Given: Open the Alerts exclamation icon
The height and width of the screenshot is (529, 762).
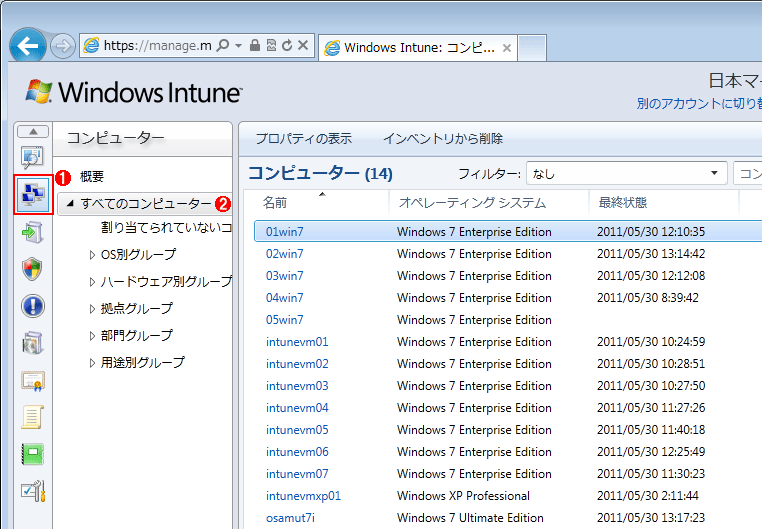Looking at the screenshot, I should (x=33, y=307).
